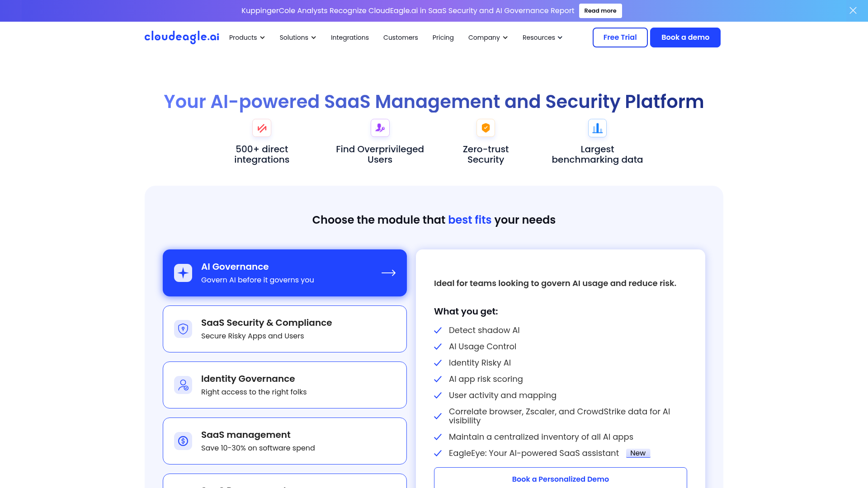
Task: Click 'Save 10-30% on software spend' subtitle
Action: click(258, 448)
